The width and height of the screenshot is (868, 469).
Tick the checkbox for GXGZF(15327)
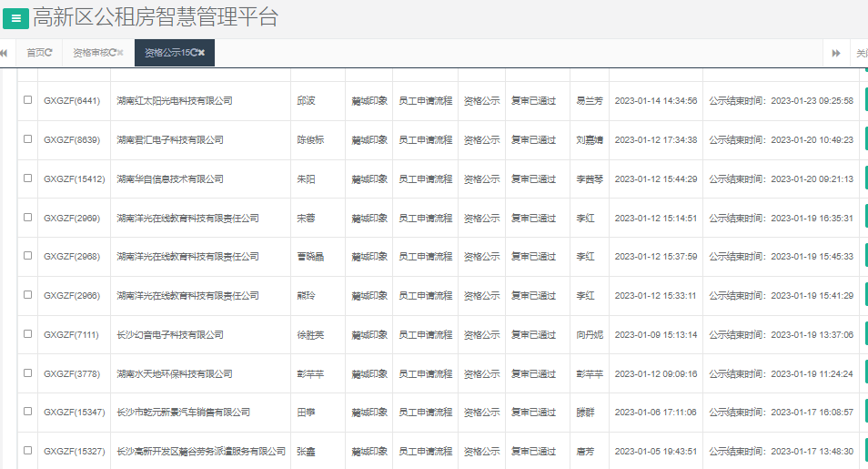[x=27, y=451]
